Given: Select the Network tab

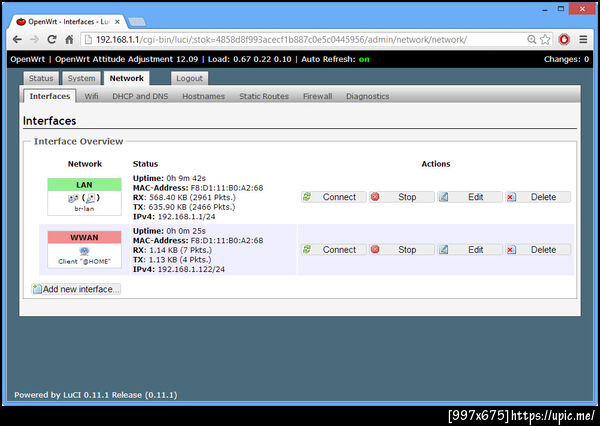Looking at the screenshot, I should pyautogui.click(x=127, y=78).
